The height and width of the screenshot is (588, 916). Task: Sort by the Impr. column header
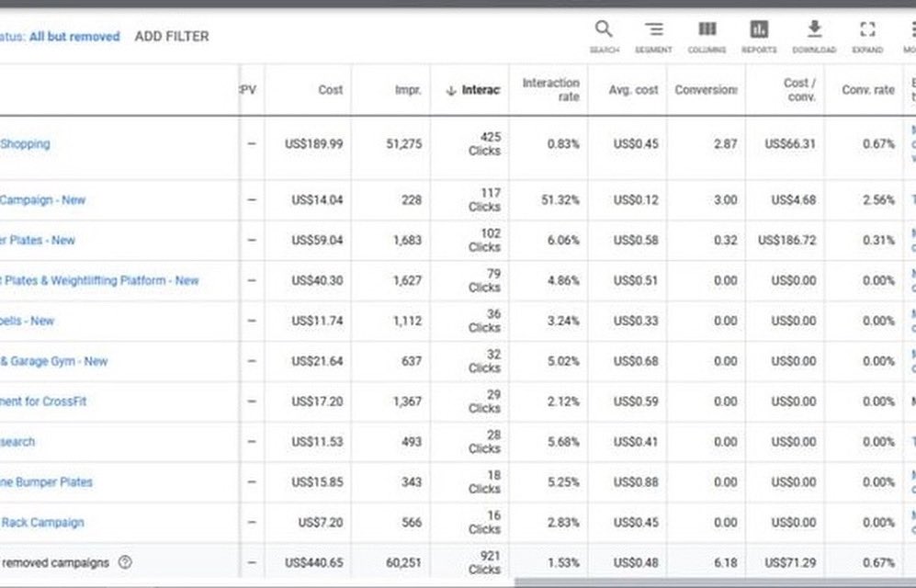[x=408, y=90]
